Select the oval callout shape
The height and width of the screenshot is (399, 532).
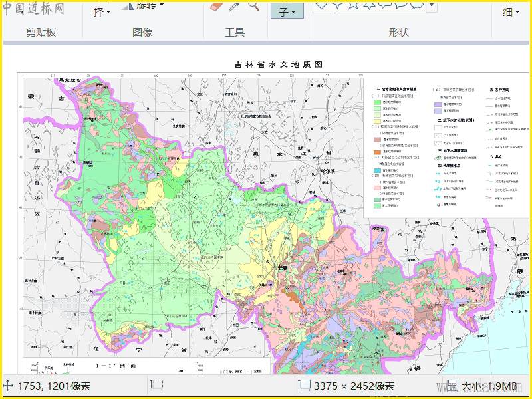[401, 5]
